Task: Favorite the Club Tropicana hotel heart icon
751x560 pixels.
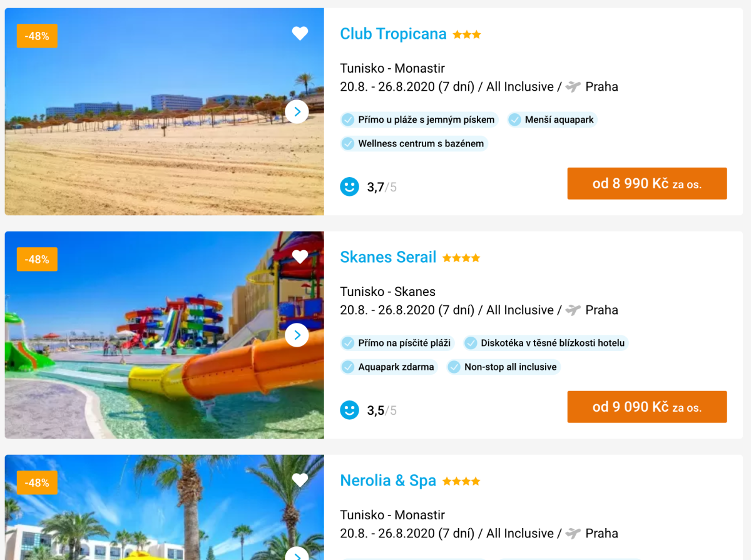Action: (300, 34)
